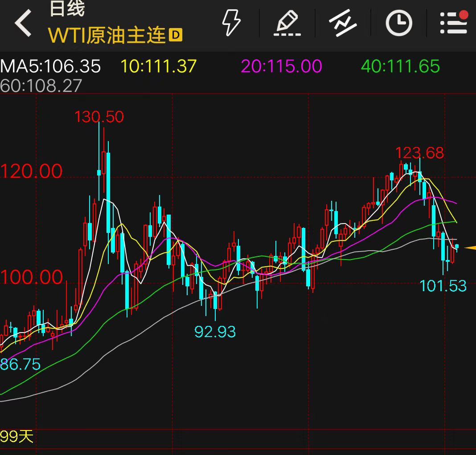
Task: Select the 86.75 low price label
Action: click(x=20, y=364)
